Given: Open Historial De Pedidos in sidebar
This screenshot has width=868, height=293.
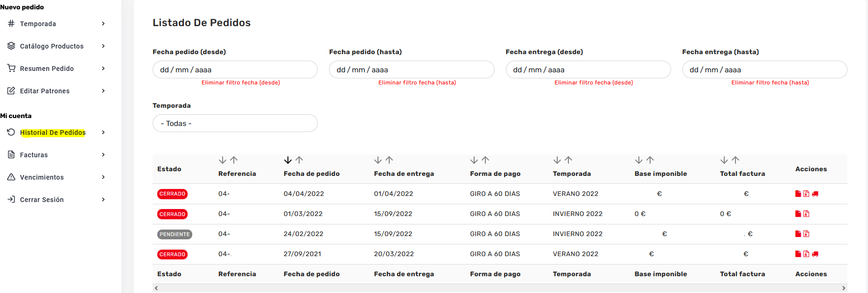Looking at the screenshot, I should [x=53, y=133].
